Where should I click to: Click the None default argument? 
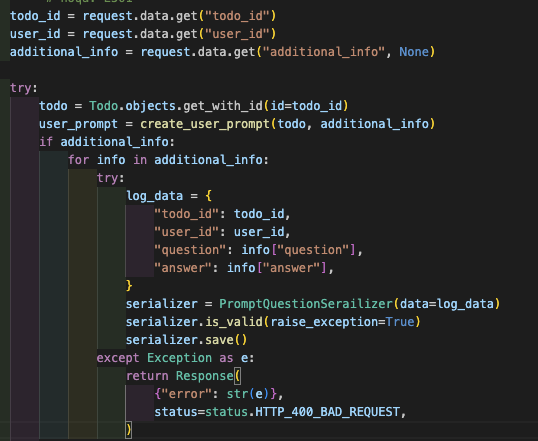[414, 52]
